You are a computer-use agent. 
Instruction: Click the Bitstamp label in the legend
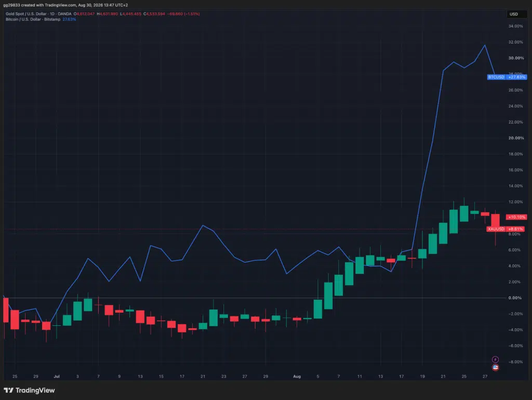click(52, 19)
